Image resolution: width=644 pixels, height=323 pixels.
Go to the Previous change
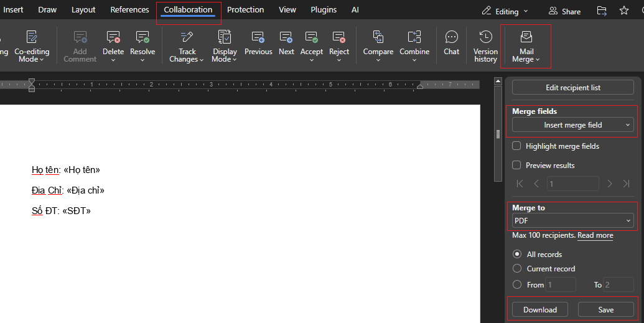258,43
